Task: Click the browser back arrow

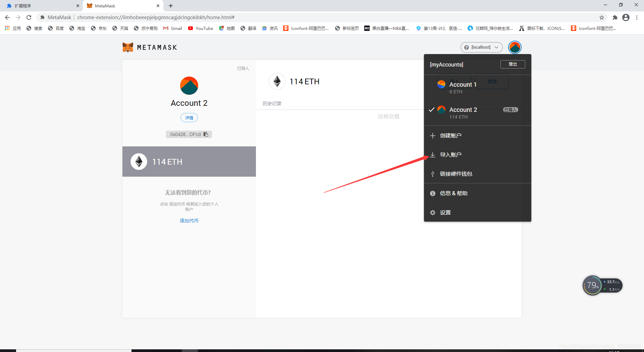Action: coord(7,17)
